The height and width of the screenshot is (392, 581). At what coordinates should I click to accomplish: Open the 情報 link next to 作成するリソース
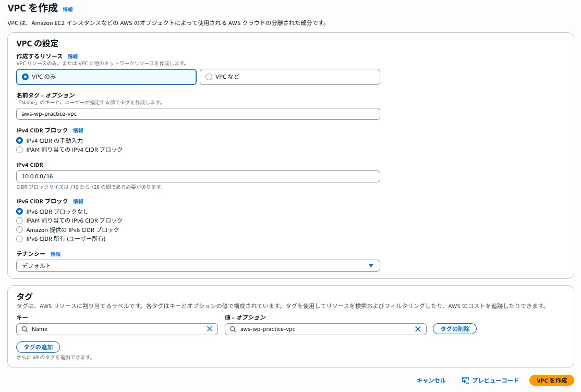pos(72,56)
